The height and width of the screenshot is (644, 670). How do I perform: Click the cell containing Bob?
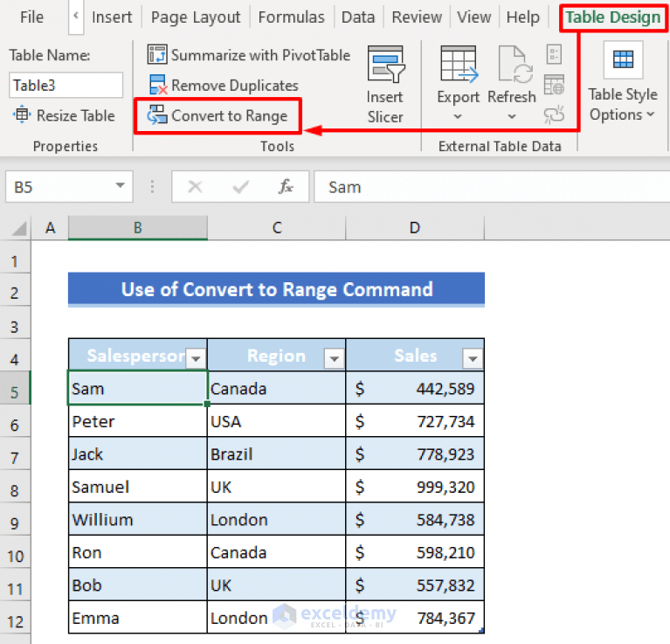click(138, 585)
